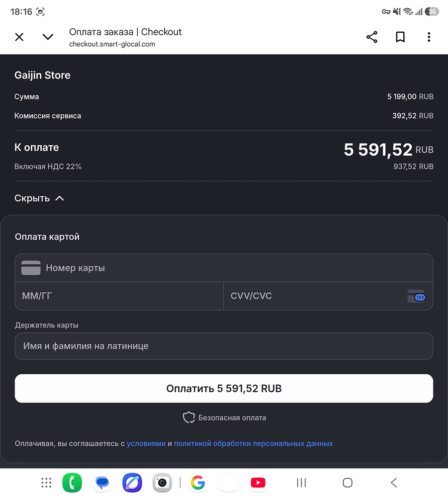This screenshot has height=497, width=448.
Task: Launch the green Phone app
Action: (x=72, y=483)
